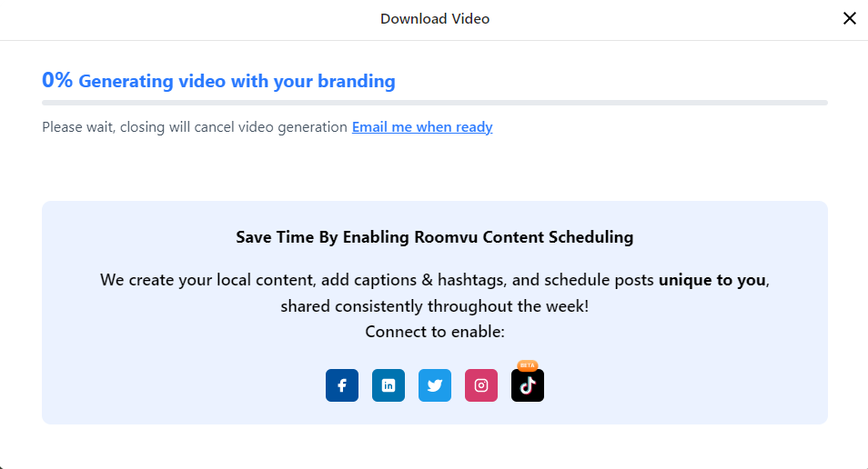This screenshot has height=469, width=868.
Task: Click the orange BETA badge above TikTok
Action: (528, 365)
